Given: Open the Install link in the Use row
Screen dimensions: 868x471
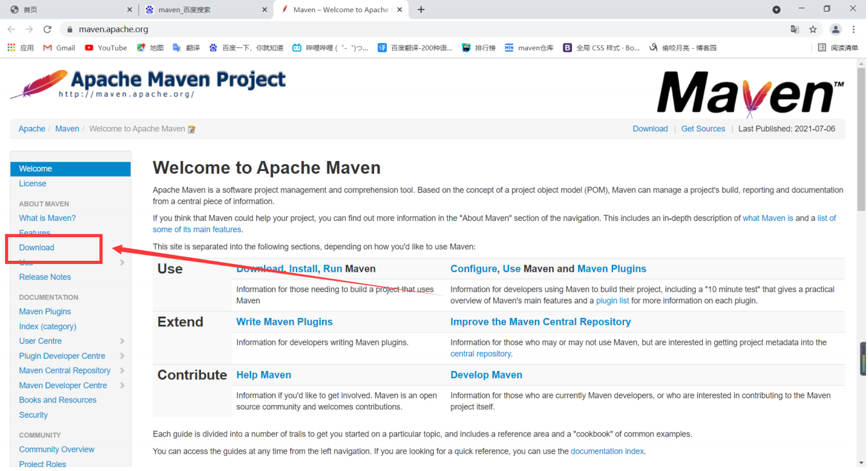Looking at the screenshot, I should coord(303,269).
